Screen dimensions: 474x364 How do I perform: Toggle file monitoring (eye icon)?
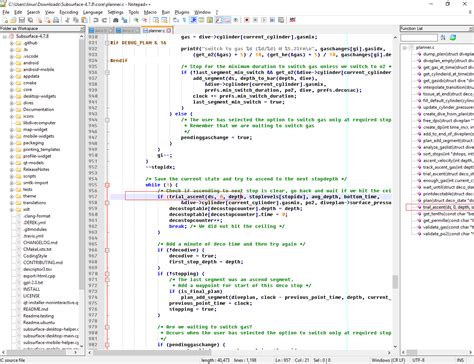click(236, 20)
